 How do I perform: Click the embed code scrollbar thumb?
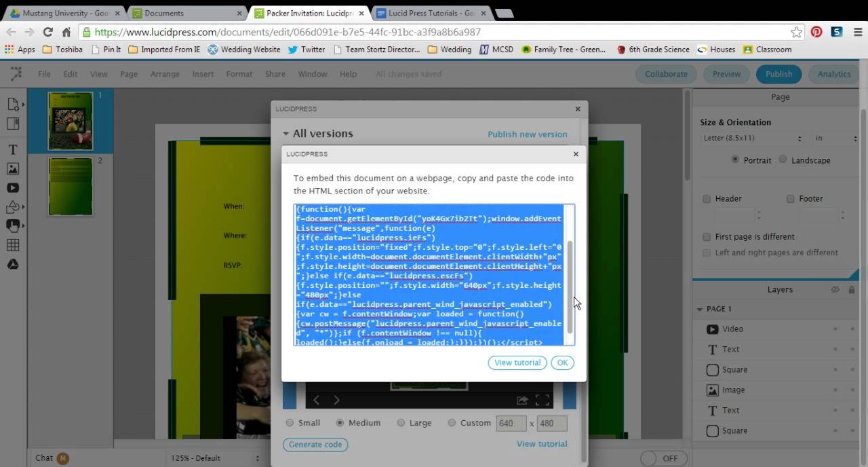pyautogui.click(x=570, y=286)
